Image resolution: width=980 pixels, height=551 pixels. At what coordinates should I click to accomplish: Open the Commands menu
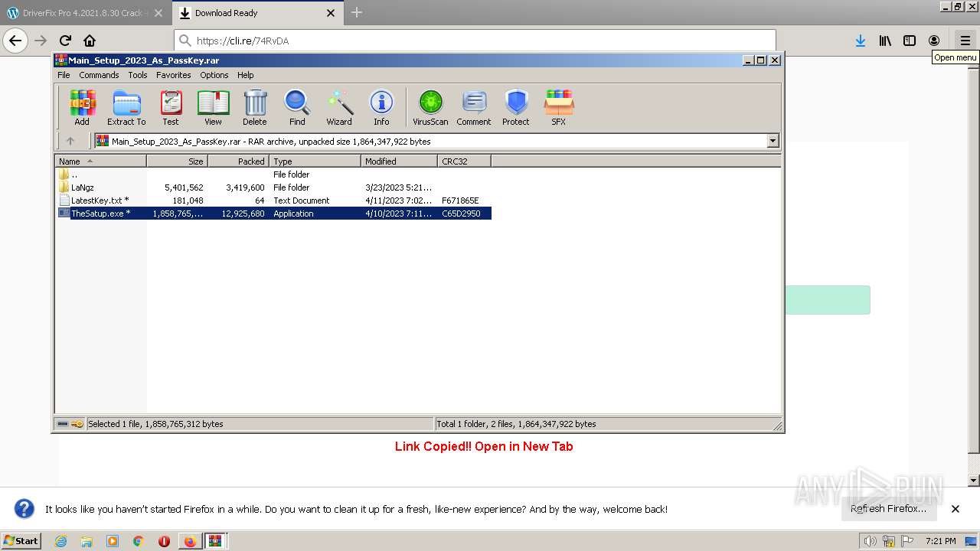click(99, 75)
